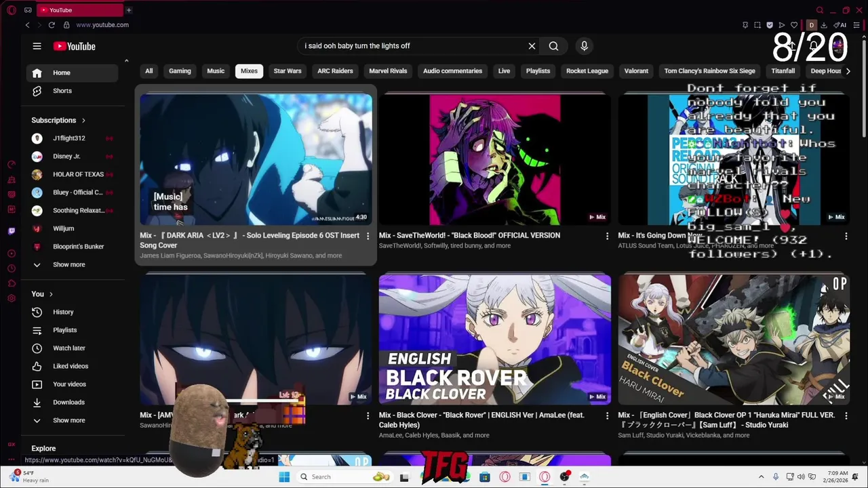The height and width of the screenshot is (488, 868).
Task: Open the Black Rover English thumbnail
Action: [x=494, y=339]
